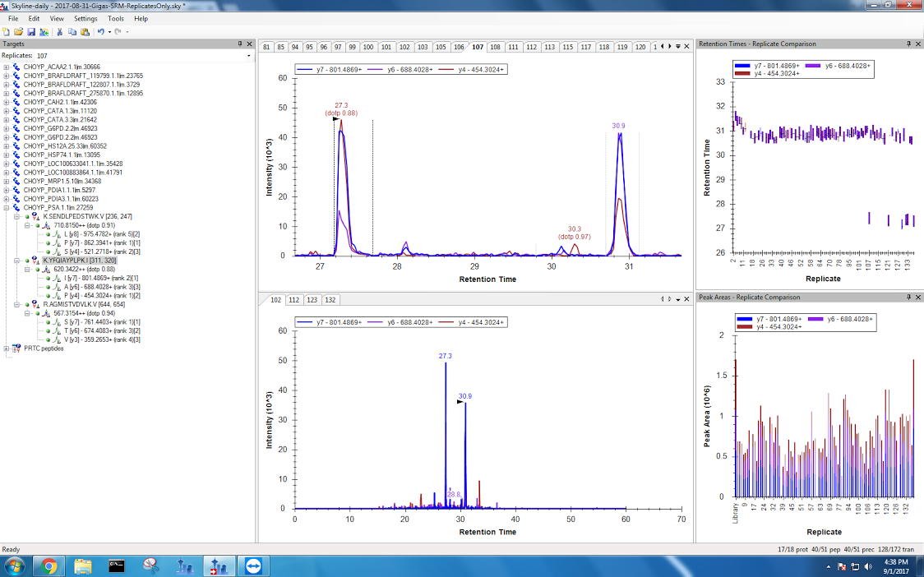This screenshot has height=577, width=924.
Task: Select replicate tab 123 in lower chromatogram
Action: tap(312, 300)
